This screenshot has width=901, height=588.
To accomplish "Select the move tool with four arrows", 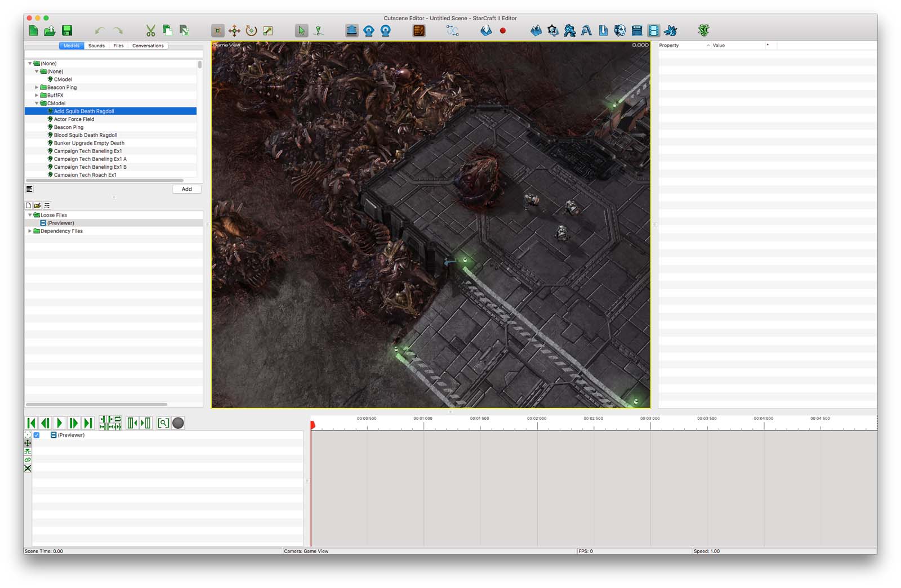I will point(234,30).
